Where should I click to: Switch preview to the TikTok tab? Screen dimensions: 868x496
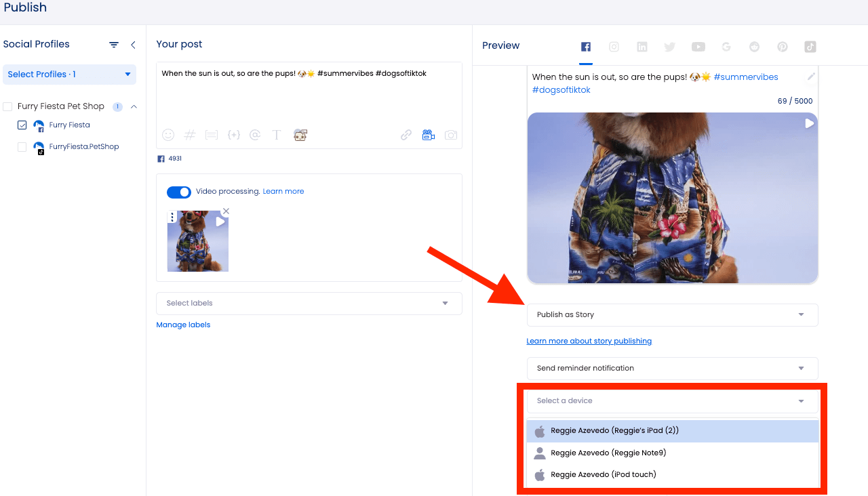coord(810,46)
